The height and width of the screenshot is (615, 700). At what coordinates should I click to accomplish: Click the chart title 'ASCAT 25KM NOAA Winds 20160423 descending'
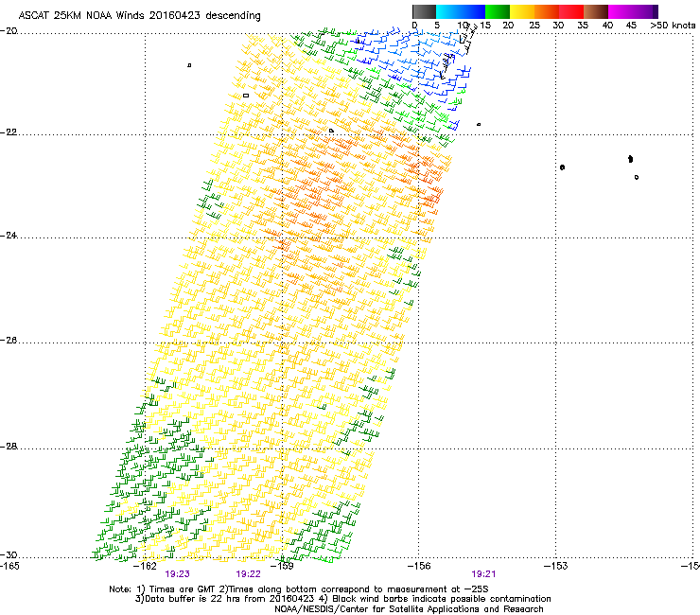(139, 16)
